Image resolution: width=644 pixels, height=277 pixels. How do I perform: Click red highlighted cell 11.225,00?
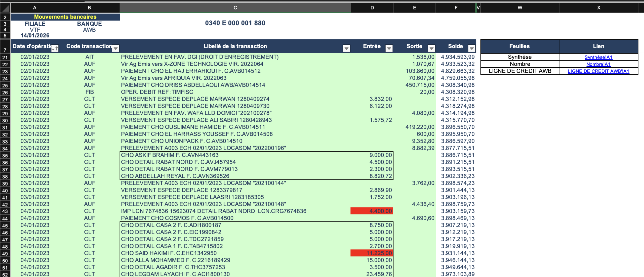point(372,253)
